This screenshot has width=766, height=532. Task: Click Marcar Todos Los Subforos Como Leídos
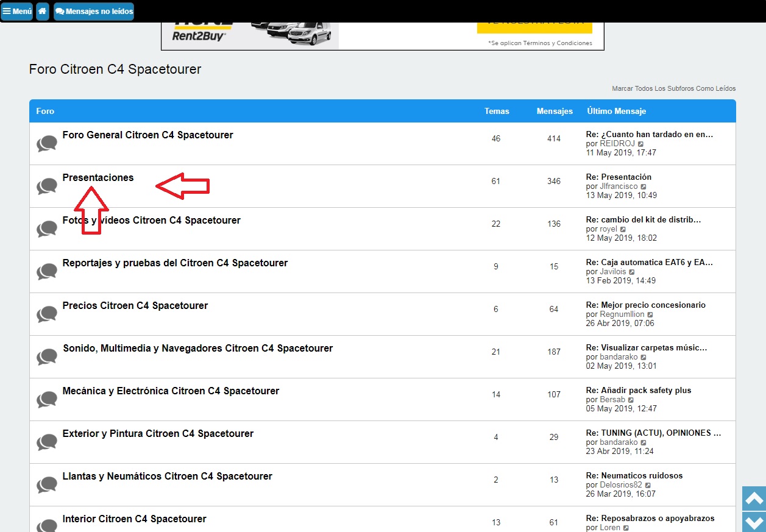tap(673, 89)
